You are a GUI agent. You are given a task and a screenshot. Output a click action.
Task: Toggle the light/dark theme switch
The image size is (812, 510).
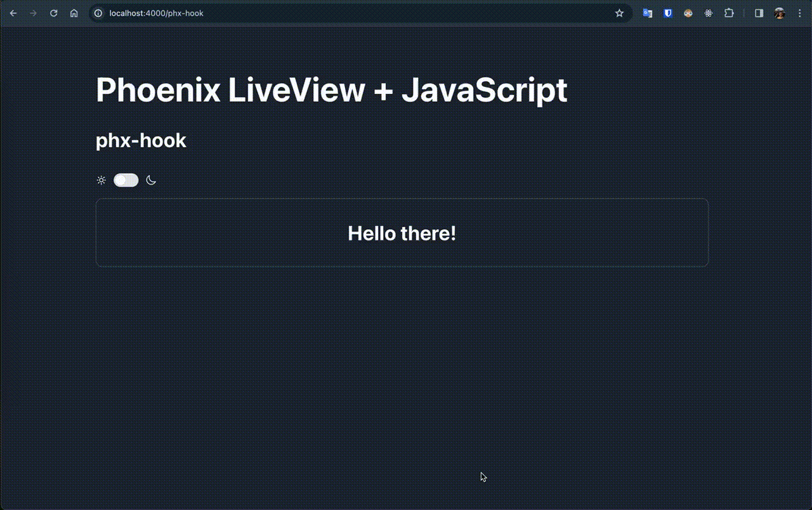[126, 180]
